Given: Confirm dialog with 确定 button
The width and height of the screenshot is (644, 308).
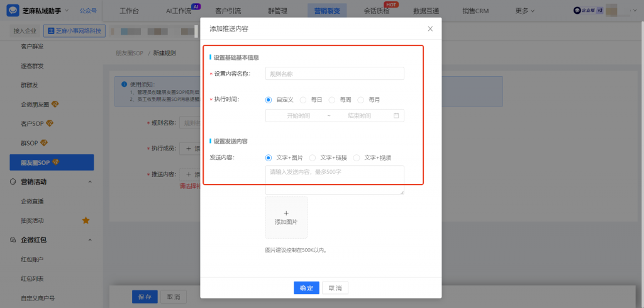Looking at the screenshot, I should pos(306,288).
